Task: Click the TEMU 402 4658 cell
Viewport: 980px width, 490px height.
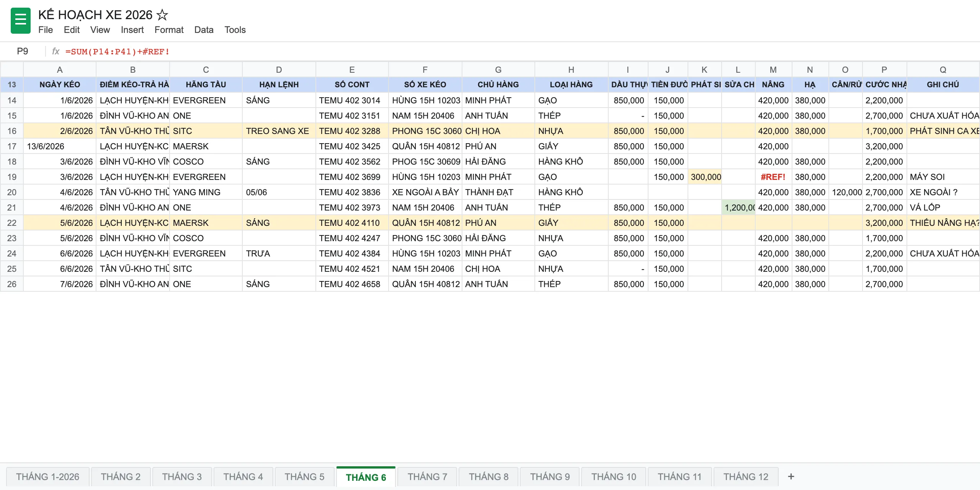Action: (352, 284)
